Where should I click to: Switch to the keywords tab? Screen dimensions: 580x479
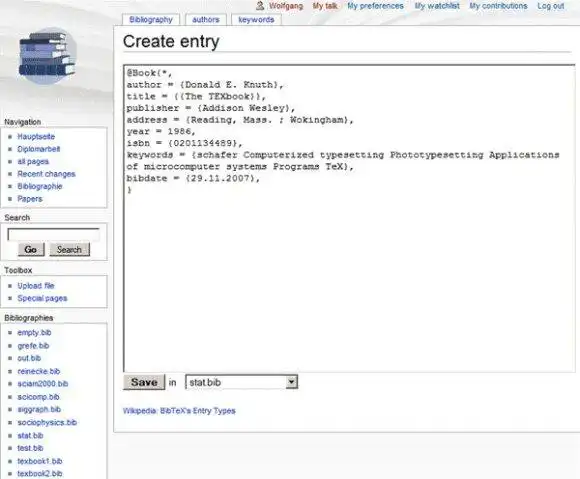coord(256,20)
